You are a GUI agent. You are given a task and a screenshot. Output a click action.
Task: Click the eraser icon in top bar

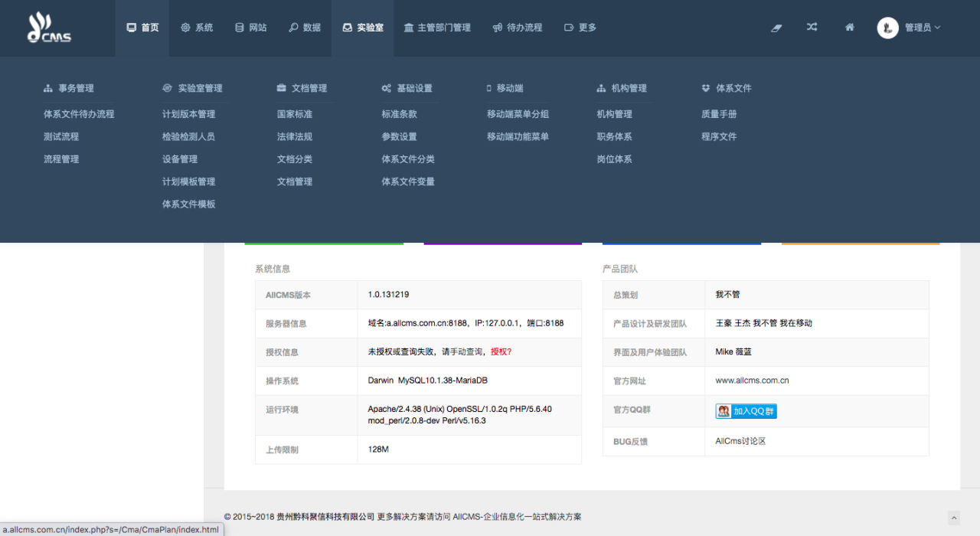click(776, 28)
